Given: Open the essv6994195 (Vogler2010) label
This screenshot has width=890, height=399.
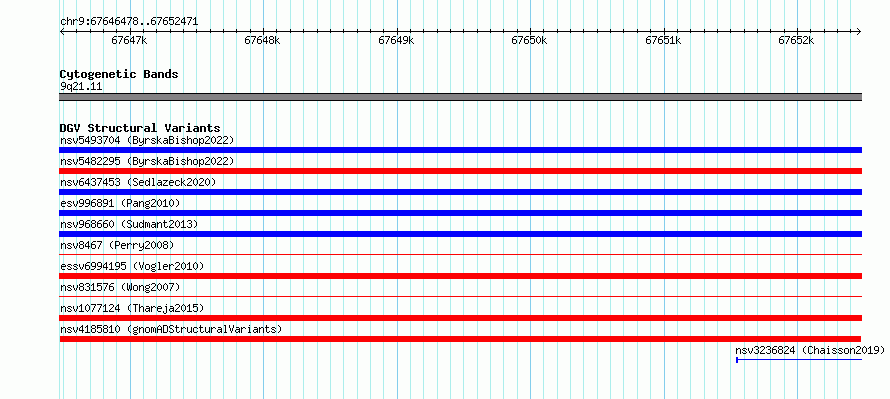Looking at the screenshot, I should pyautogui.click(x=132, y=266).
